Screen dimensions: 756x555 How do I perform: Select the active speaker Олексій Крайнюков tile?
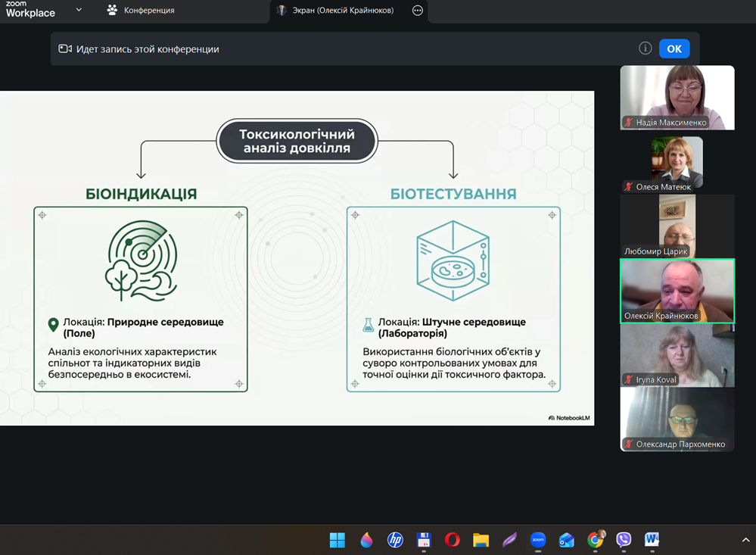pos(677,291)
